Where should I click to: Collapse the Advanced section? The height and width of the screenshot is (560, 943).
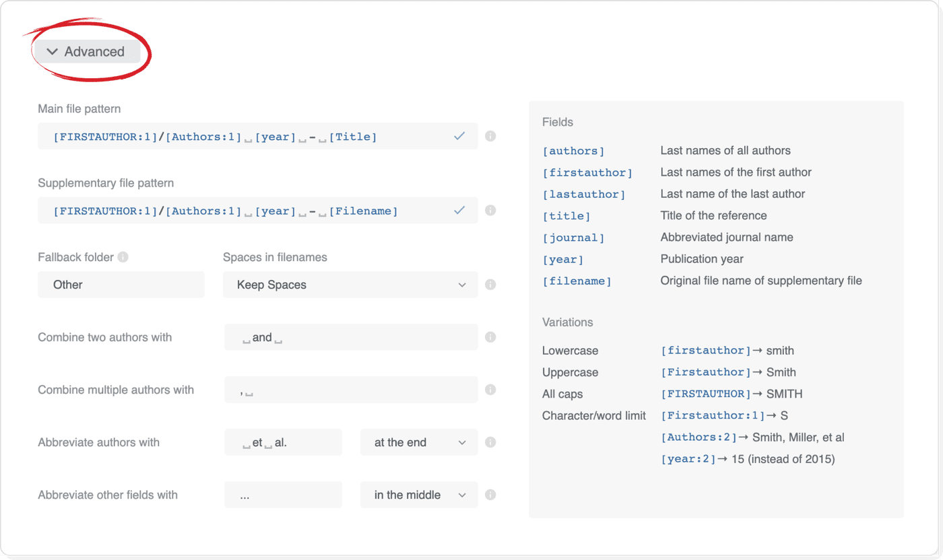(86, 52)
